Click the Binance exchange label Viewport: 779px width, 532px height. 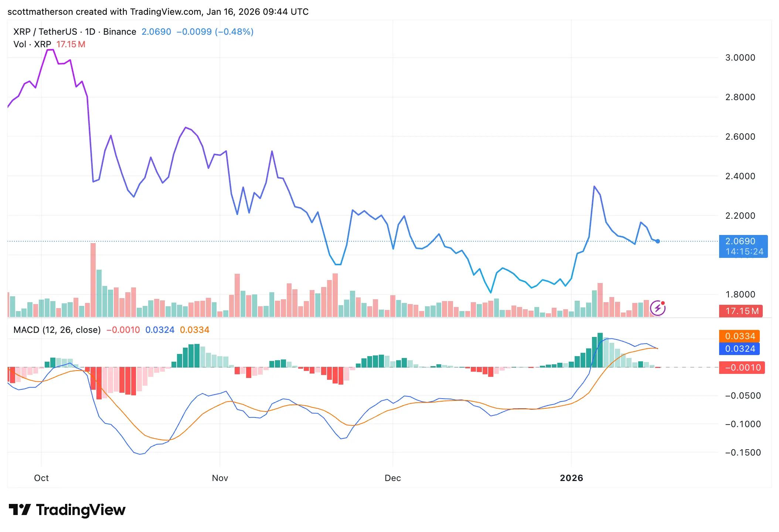(120, 32)
